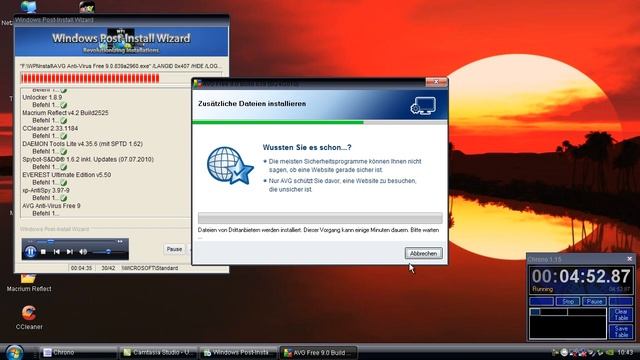
Task: Skip to next track in media player
Action: [x=70, y=252]
